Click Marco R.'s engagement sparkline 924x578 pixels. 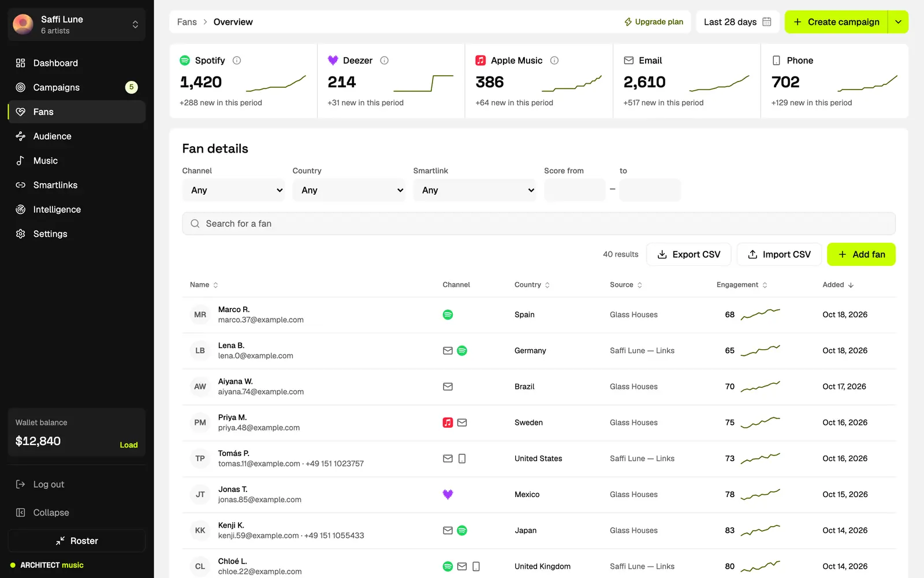pos(761,314)
